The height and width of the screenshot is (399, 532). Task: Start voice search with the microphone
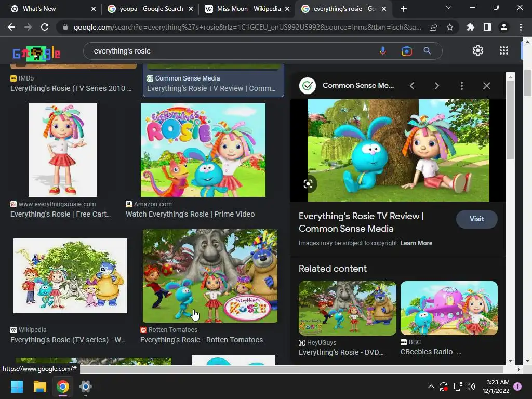coord(383,51)
